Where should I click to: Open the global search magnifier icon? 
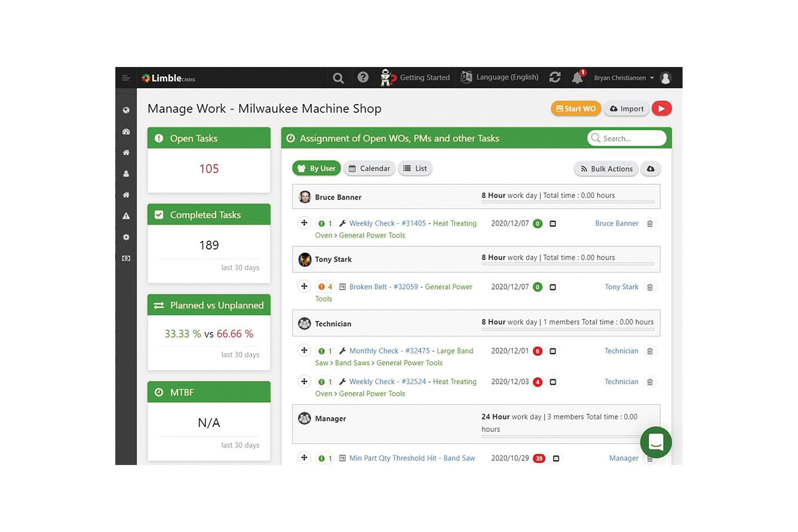[x=338, y=78]
